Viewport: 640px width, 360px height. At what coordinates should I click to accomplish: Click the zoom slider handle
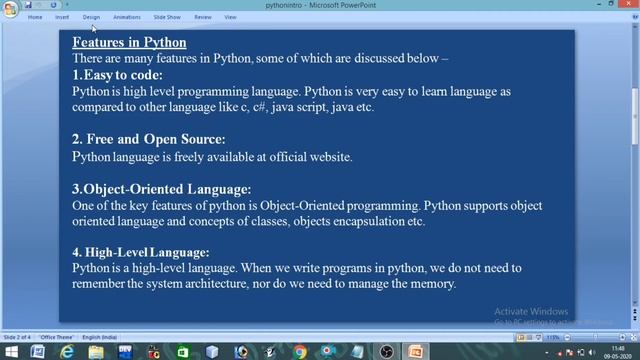pos(595,338)
